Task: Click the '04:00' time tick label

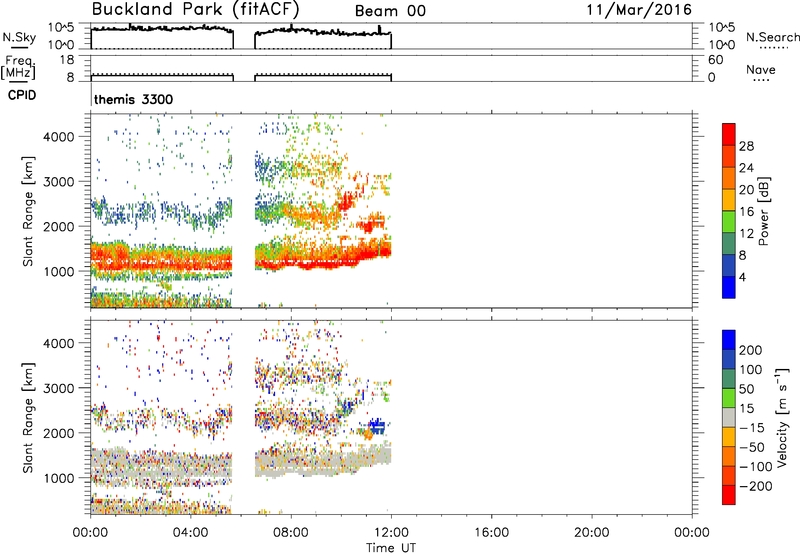Action: 190,533
